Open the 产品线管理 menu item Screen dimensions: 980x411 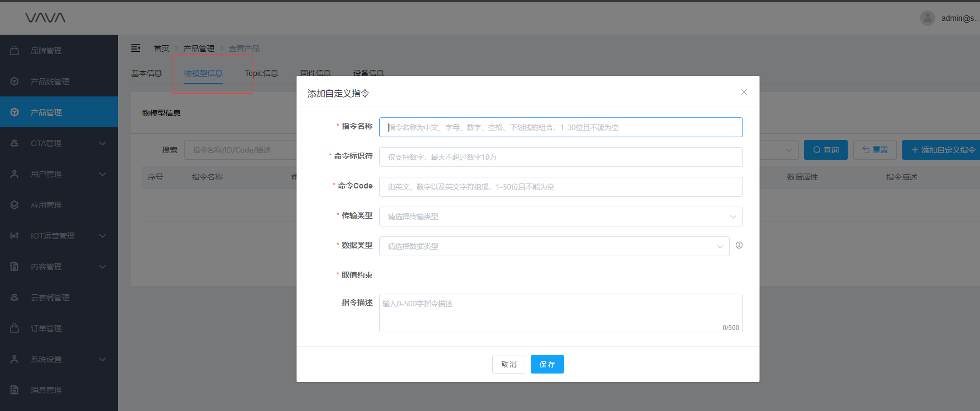coord(59,81)
